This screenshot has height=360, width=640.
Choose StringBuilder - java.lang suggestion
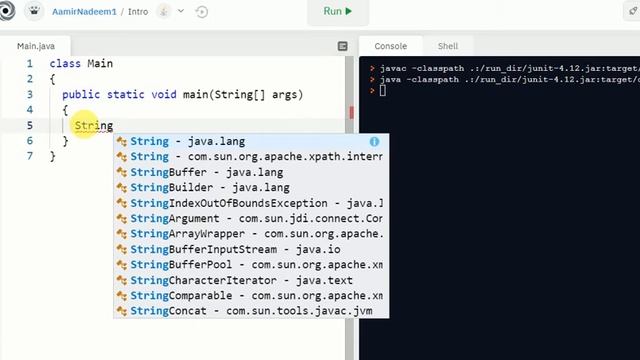pyautogui.click(x=251, y=188)
